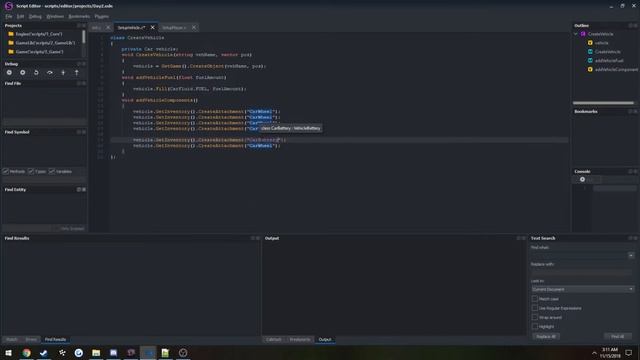This screenshot has height=360, width=640.
Task: Click the Engine project folder icon
Action: click(x=11, y=34)
